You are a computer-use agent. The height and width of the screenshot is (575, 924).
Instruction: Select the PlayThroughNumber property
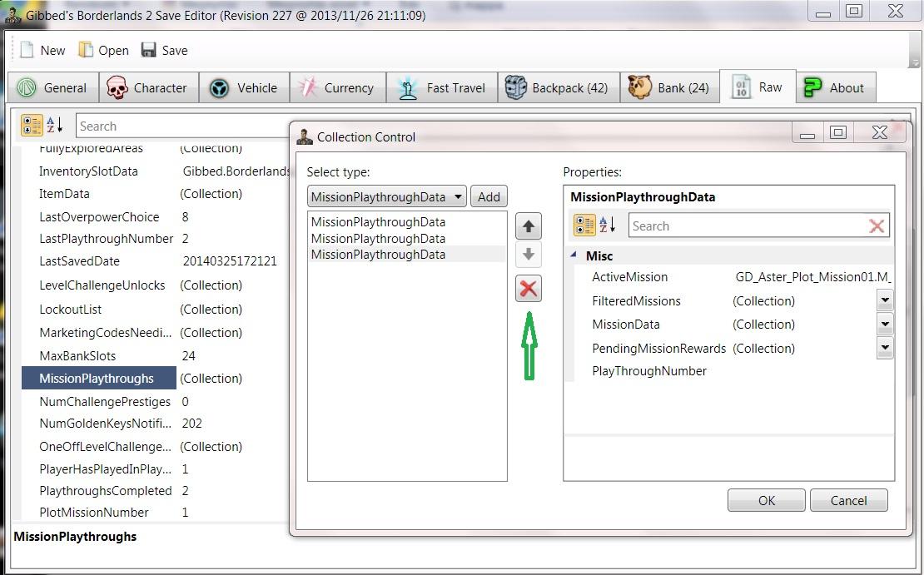(x=648, y=371)
